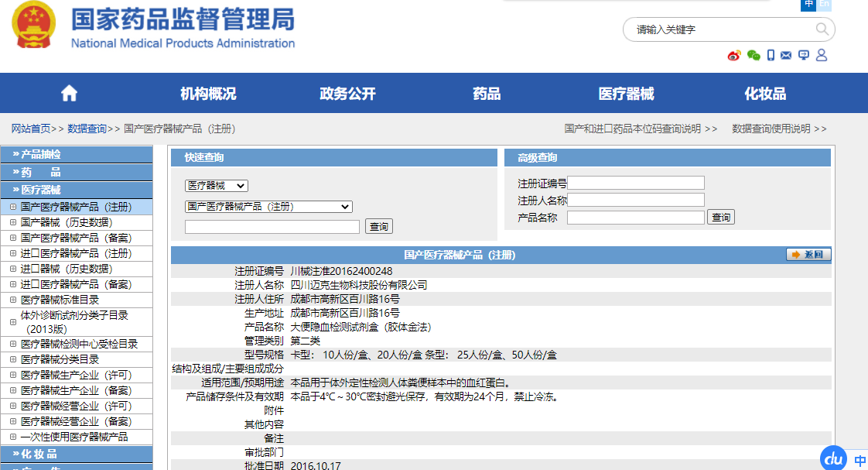Click the user profile person icon
The width and height of the screenshot is (868, 470).
(822, 56)
